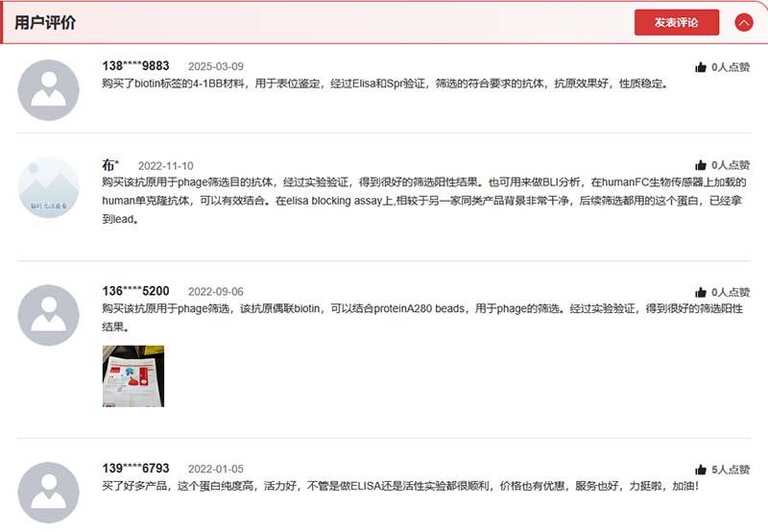Viewport: 768px width, 532px height.
Task: Click username 139****6793
Action: [x=135, y=469]
